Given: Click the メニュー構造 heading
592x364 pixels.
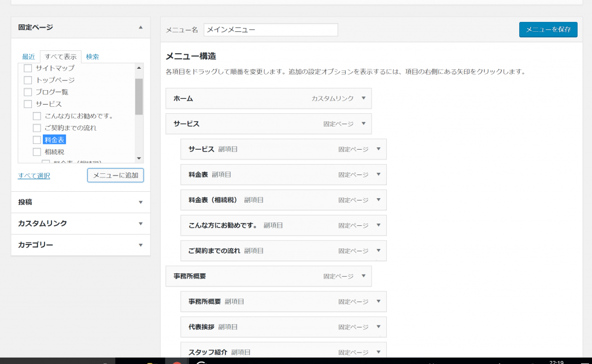Looking at the screenshot, I should [x=191, y=56].
